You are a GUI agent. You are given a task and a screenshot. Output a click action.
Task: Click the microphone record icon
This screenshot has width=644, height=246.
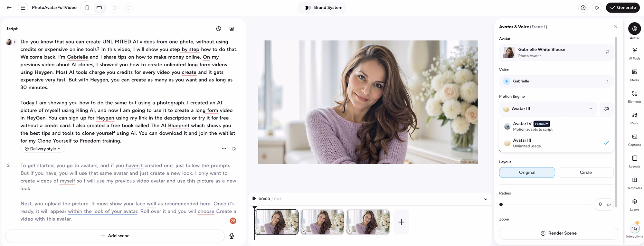232,236
